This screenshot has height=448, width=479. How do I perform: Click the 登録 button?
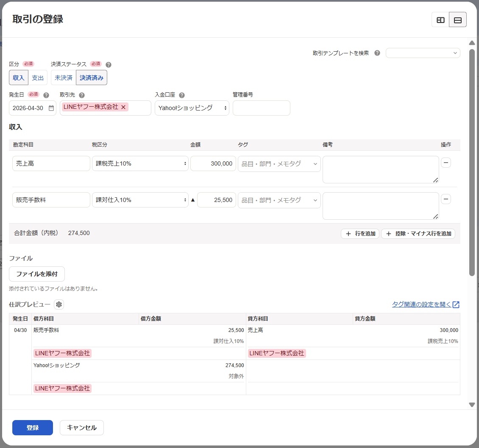click(33, 428)
